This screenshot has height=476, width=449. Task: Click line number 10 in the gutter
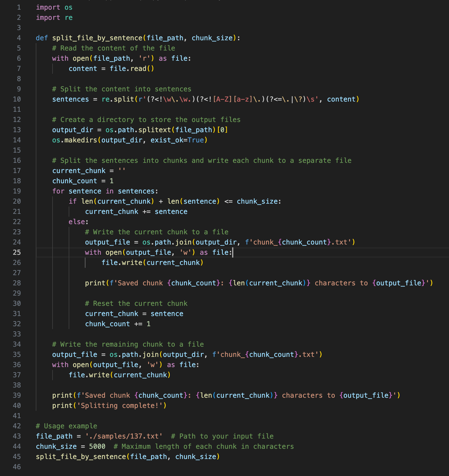click(17, 99)
